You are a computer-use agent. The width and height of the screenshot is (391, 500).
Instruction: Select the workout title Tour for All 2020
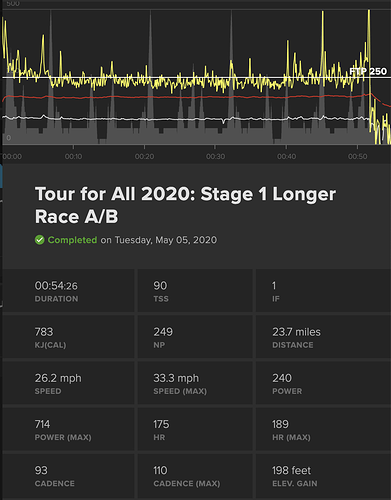point(185,205)
